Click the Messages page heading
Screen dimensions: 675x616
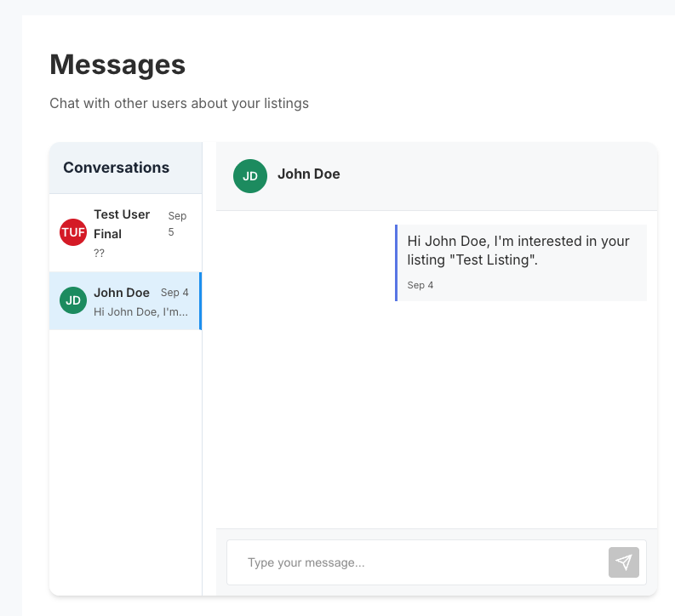(x=117, y=65)
